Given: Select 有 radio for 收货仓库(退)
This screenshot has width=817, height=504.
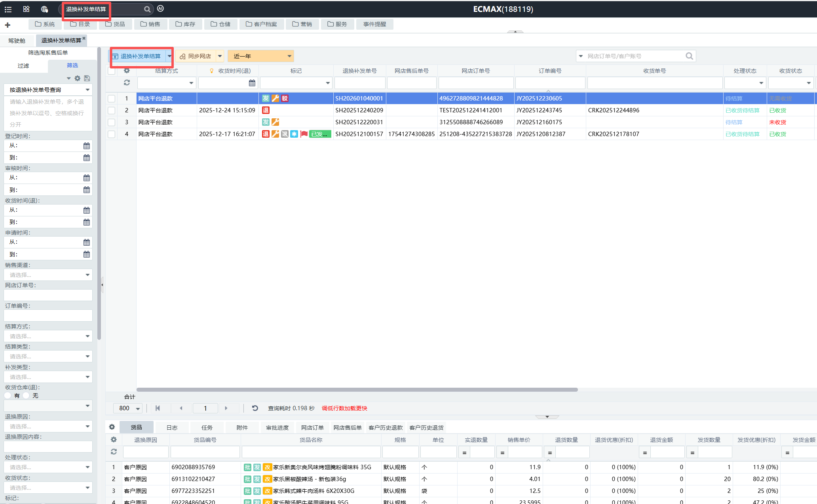Looking at the screenshot, I should (8, 396).
